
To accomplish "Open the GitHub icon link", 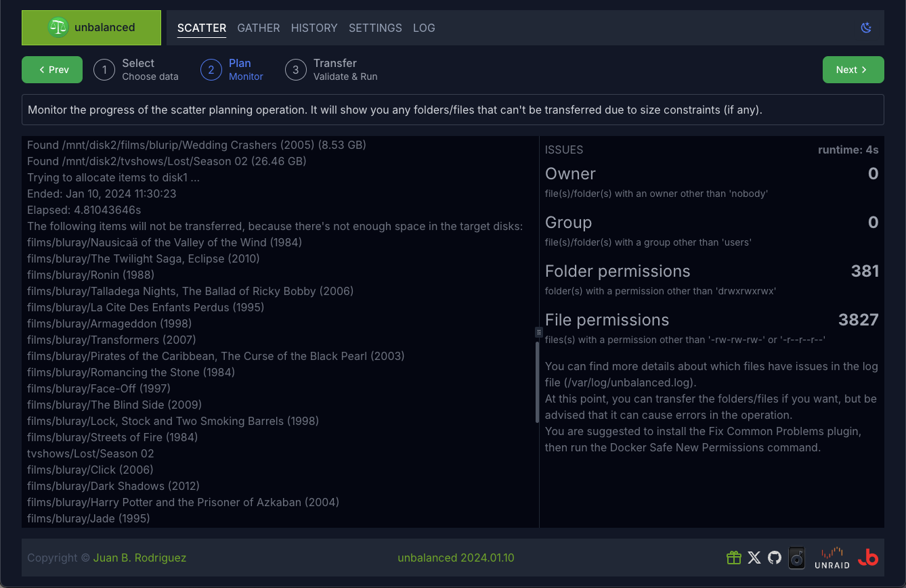I will 775,558.
